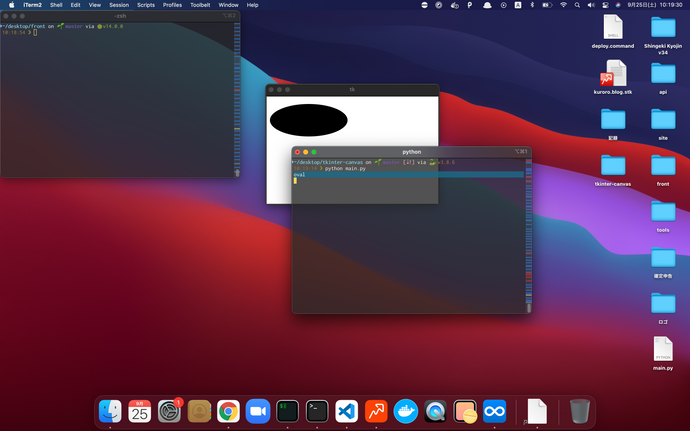Open Finder from the Dock

(x=110, y=411)
